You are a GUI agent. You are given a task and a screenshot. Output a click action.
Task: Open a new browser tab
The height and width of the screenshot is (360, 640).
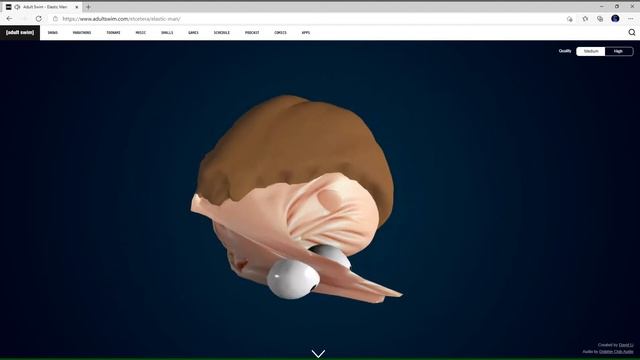click(88, 7)
